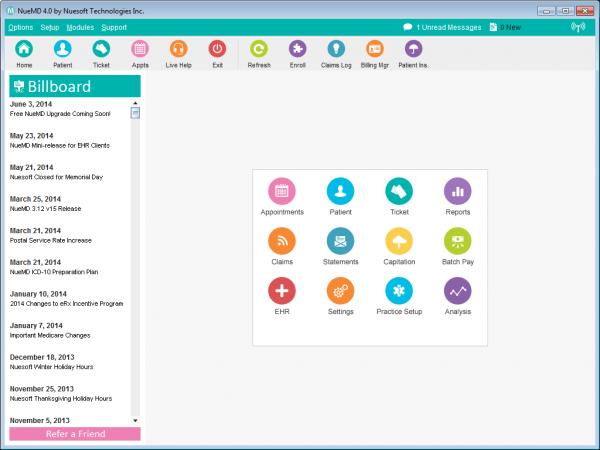Click the red Exit toolbar icon
The width and height of the screenshot is (600, 450).
[x=217, y=49]
